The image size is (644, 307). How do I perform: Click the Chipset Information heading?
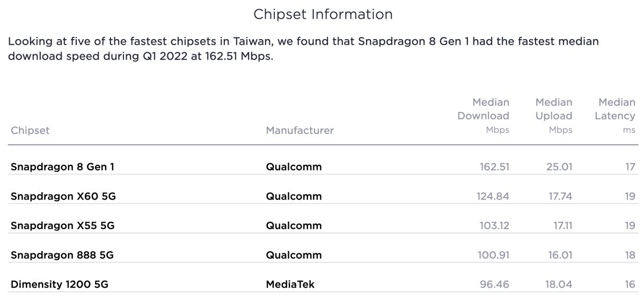point(323,14)
